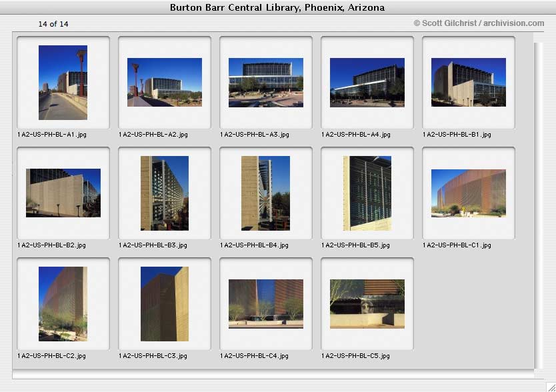
Task: Open thumbnail 1A2-US-PH-BL-A1.jpg
Action: pos(63,82)
